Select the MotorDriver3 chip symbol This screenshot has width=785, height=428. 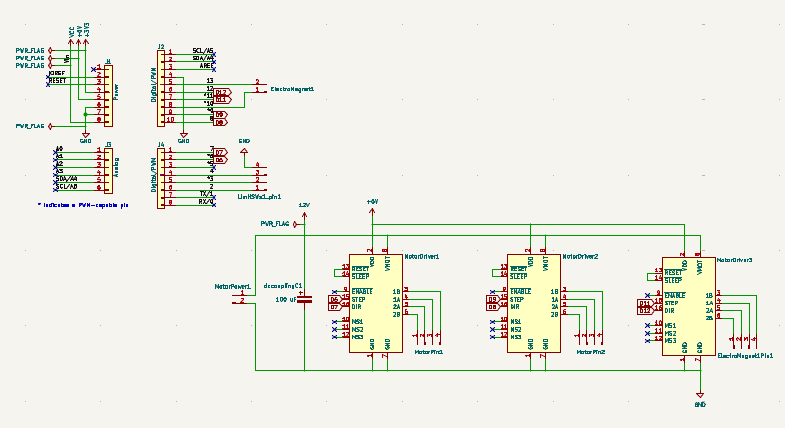point(690,306)
